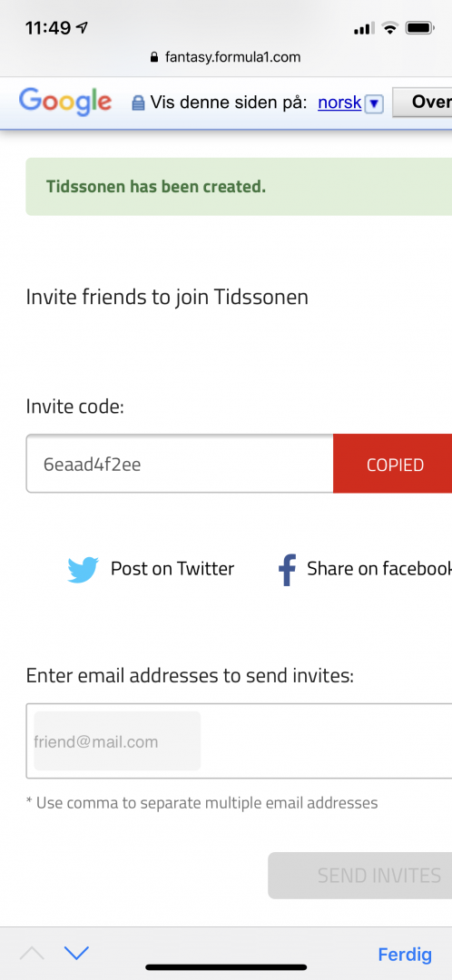452x980 pixels.
Task: Tap the fantasy.formula1.com address bar
Action: [x=226, y=57]
